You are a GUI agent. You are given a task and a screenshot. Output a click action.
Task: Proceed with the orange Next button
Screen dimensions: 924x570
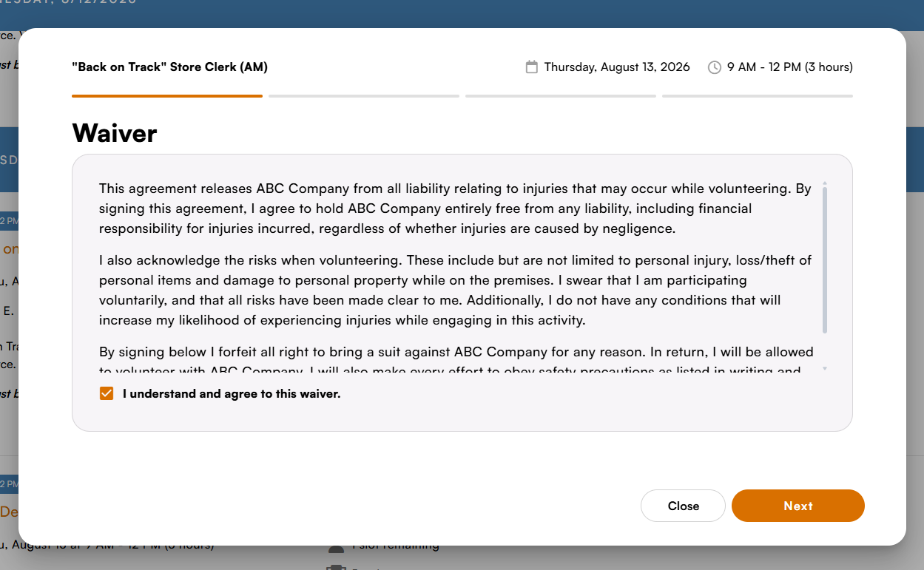[798, 506]
